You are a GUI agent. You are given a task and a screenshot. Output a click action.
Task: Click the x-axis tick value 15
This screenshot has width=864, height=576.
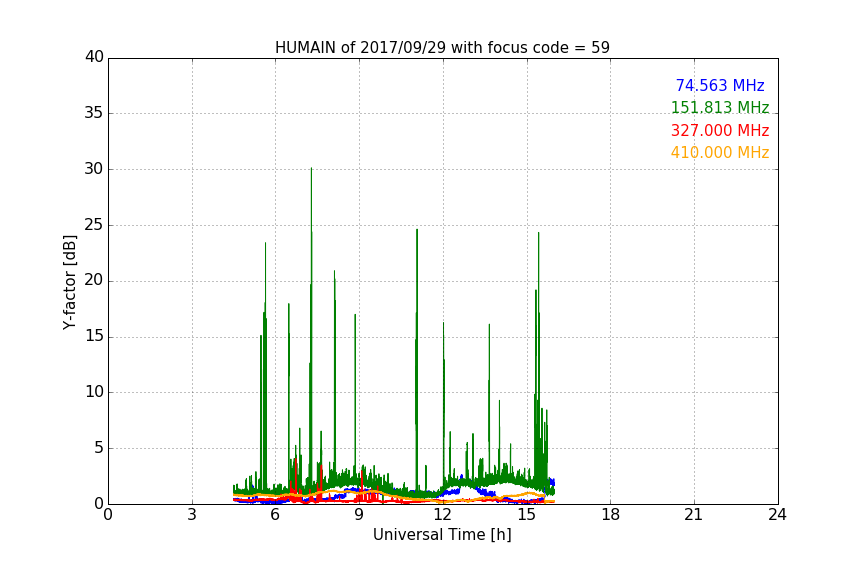[527, 515]
